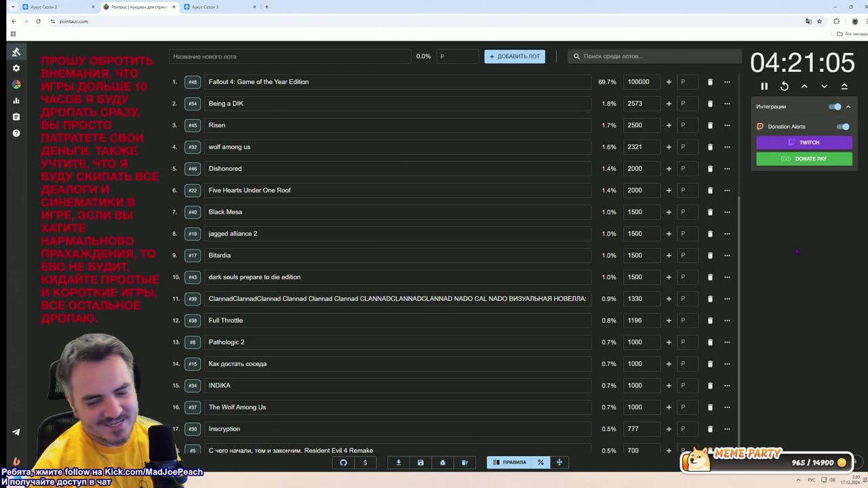868x488 pixels.
Task: Click the plus button for Dishonored
Action: [x=669, y=169]
